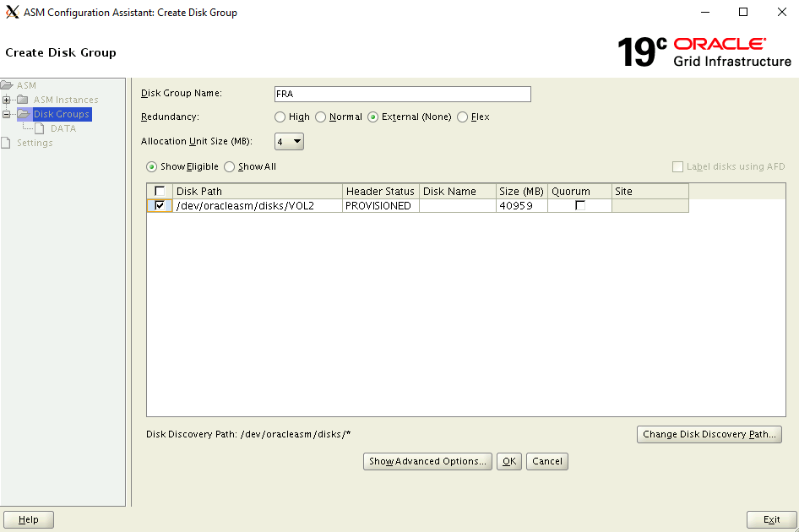Click the Disk Group Name input field
The width and height of the screenshot is (799, 532).
[403, 94]
